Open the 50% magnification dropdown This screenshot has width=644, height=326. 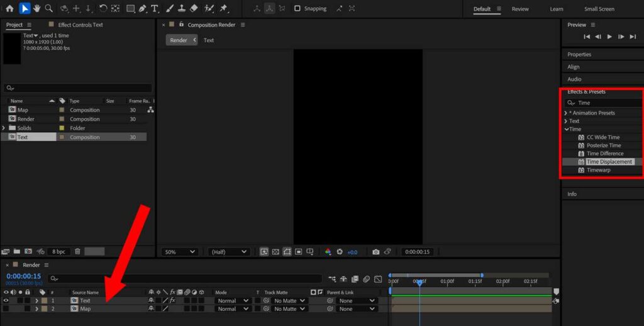coord(180,252)
